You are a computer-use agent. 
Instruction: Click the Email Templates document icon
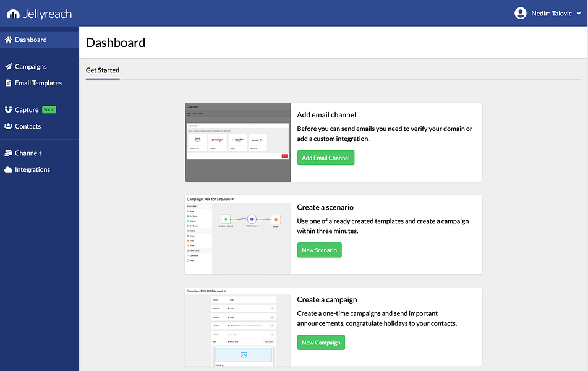coord(8,83)
